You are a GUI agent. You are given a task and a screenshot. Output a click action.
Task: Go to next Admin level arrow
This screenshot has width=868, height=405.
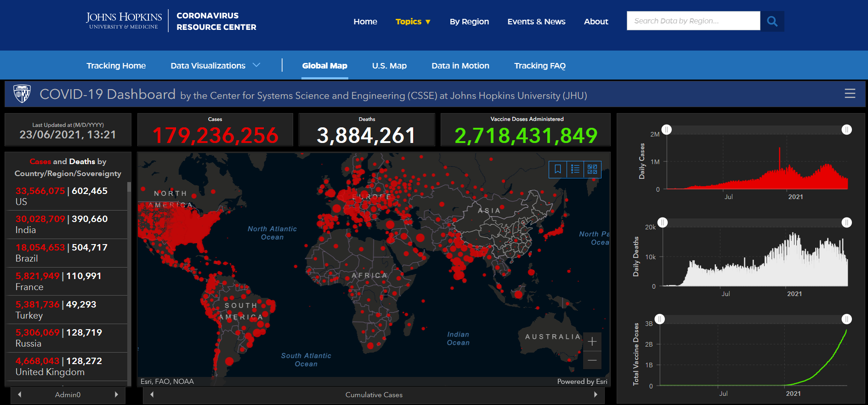(x=116, y=394)
